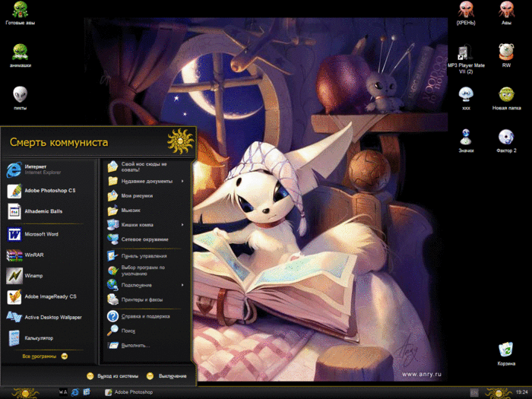
Task: Open the Корзина recycle bin
Action: point(506,354)
